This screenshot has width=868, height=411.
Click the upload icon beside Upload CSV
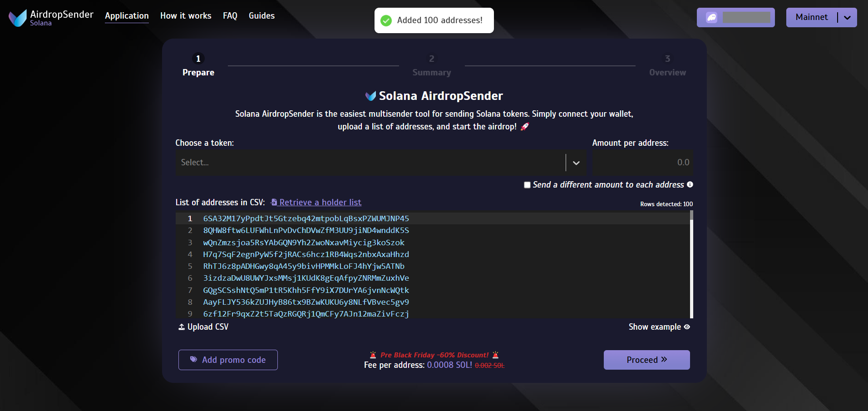point(182,327)
